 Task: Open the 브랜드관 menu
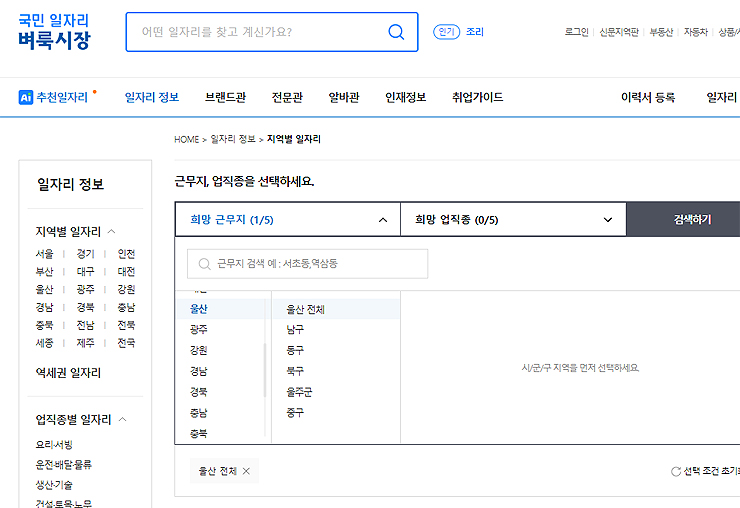pos(225,97)
